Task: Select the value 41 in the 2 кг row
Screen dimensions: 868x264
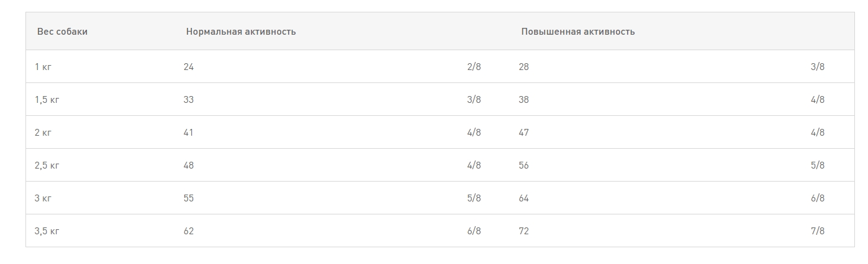Action: (189, 133)
